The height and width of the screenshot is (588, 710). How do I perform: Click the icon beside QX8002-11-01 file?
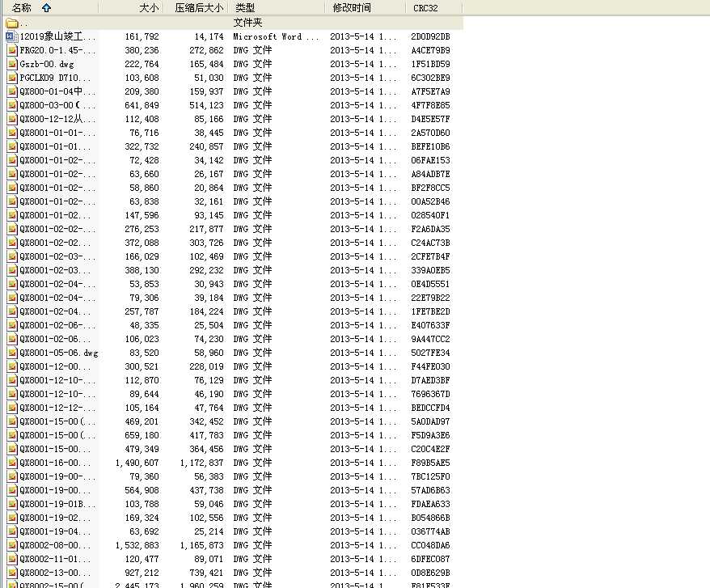pyautogui.click(x=13, y=559)
